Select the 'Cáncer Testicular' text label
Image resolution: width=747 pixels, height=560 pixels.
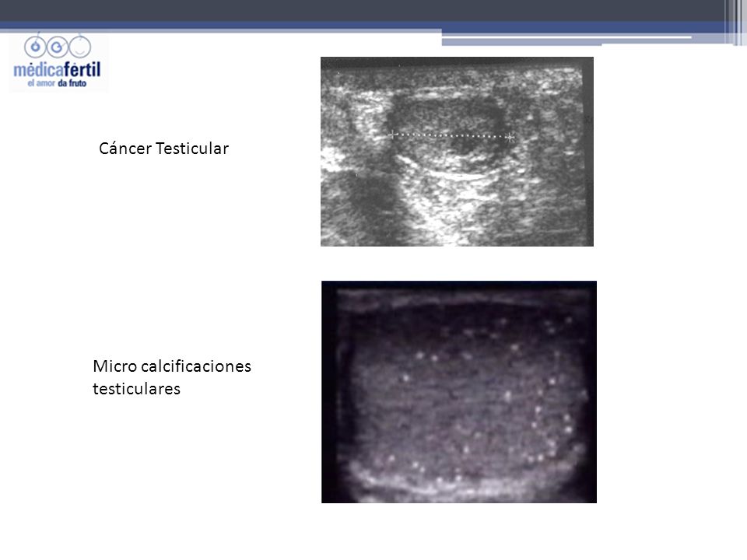164,149
